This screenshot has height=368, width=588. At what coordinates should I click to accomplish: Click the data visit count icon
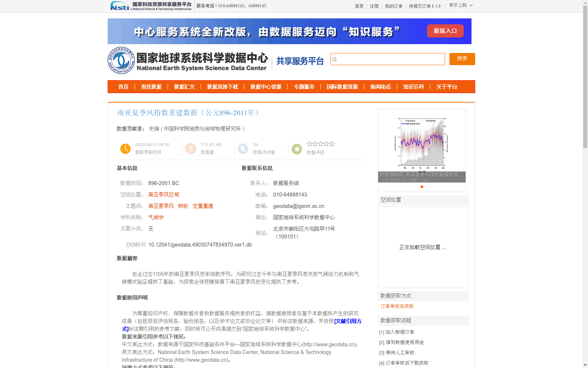[243, 149]
